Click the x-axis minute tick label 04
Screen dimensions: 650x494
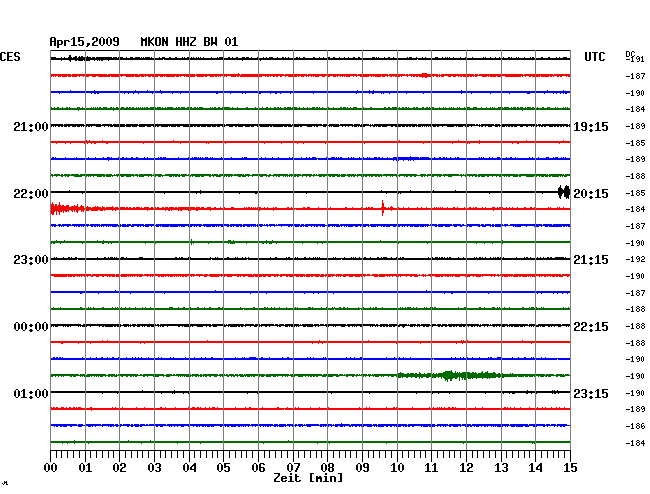click(189, 467)
